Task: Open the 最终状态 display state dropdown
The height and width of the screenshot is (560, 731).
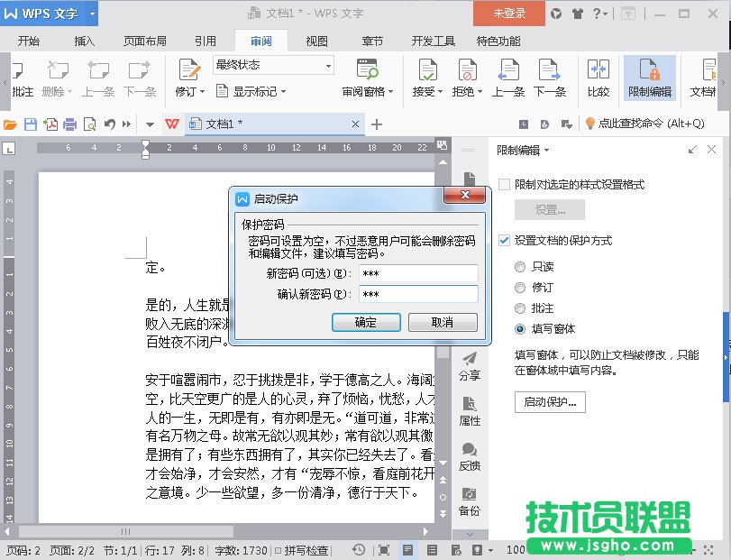Action: (x=273, y=65)
